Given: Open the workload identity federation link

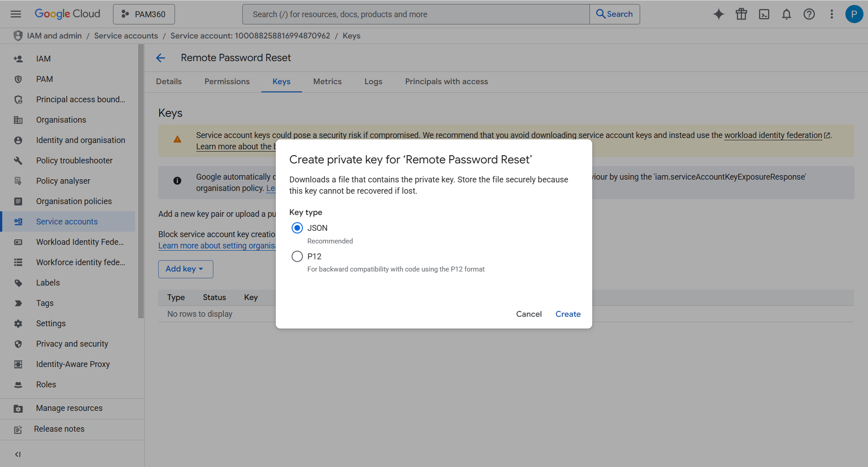Looking at the screenshot, I should [x=773, y=135].
